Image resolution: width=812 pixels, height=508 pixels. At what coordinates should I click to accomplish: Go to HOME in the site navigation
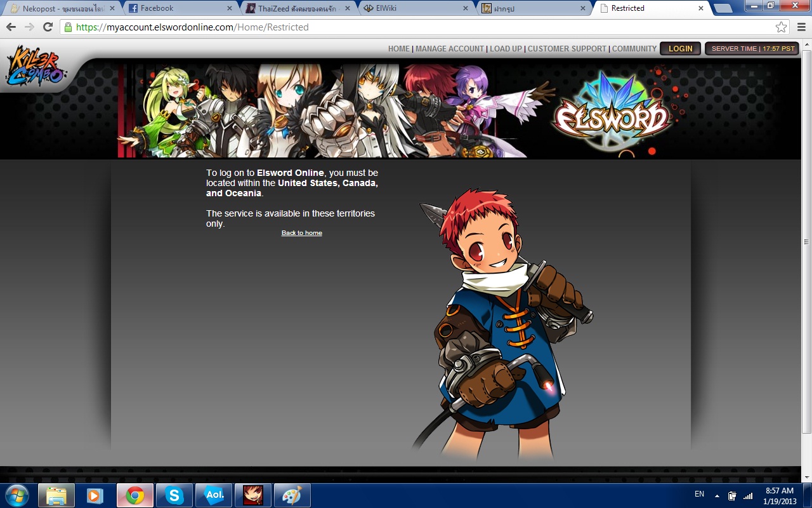tap(399, 49)
